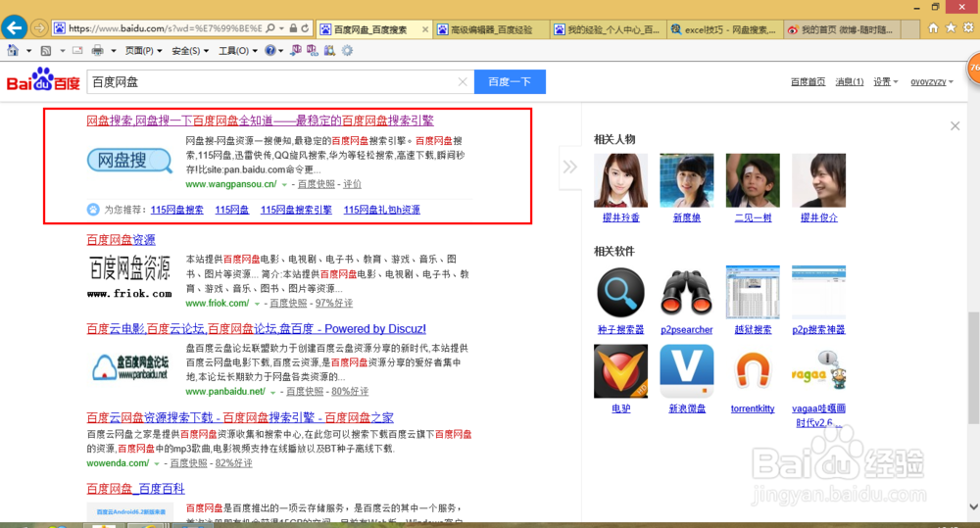Open the oyoyzyzy account dropdown
The height and width of the screenshot is (528, 980).
pos(932,82)
